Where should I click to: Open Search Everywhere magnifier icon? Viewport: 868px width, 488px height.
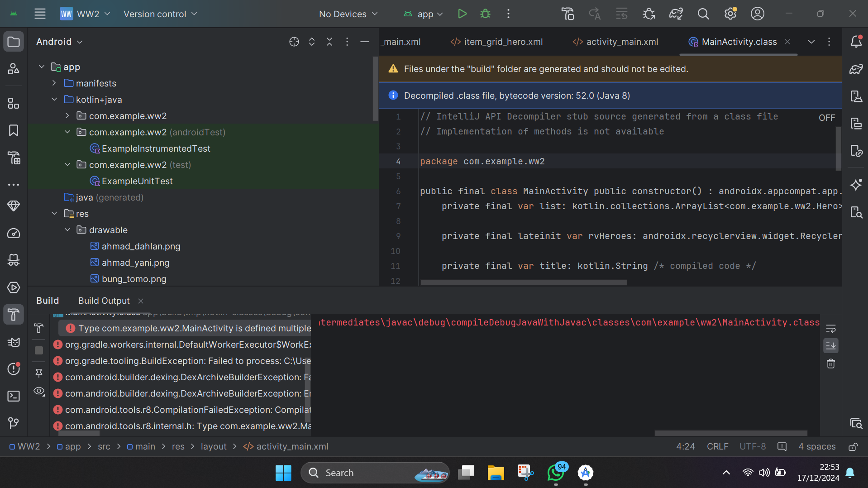[703, 14]
